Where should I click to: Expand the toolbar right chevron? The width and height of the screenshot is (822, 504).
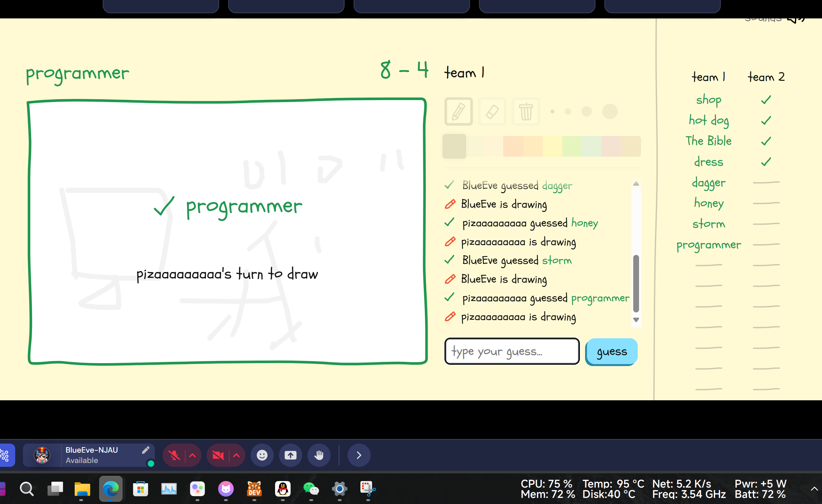(359, 455)
